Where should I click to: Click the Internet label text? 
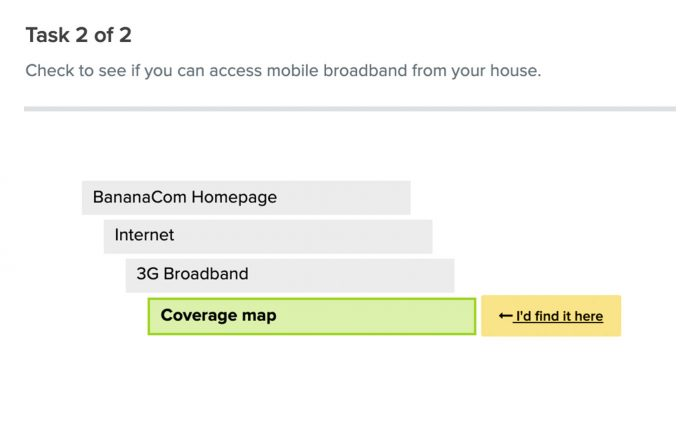[144, 235]
